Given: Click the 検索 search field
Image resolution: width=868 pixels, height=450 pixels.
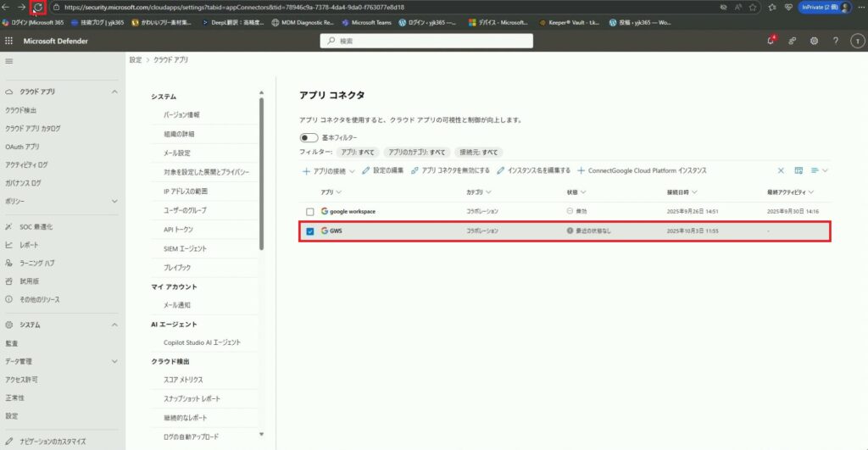Looking at the screenshot, I should 426,41.
